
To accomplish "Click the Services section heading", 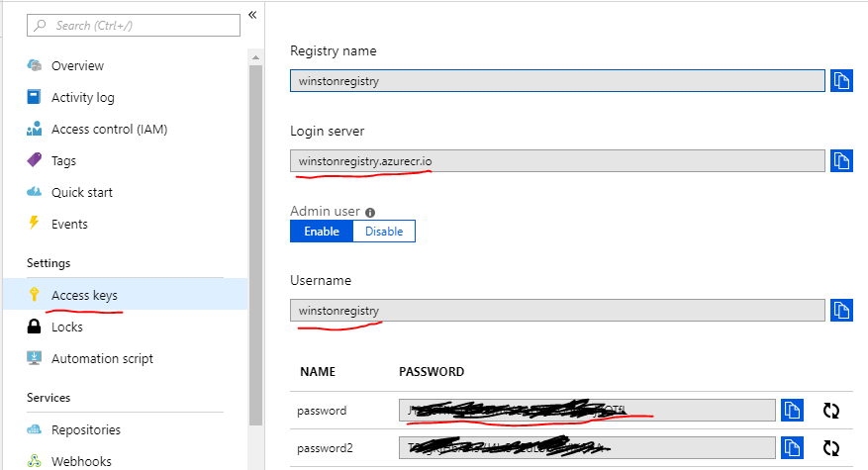I will [48, 398].
